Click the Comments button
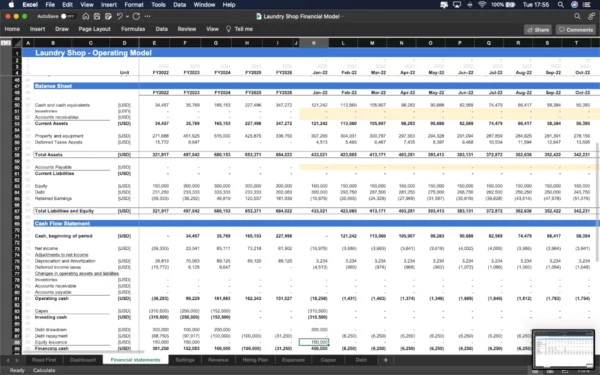 click(576, 29)
